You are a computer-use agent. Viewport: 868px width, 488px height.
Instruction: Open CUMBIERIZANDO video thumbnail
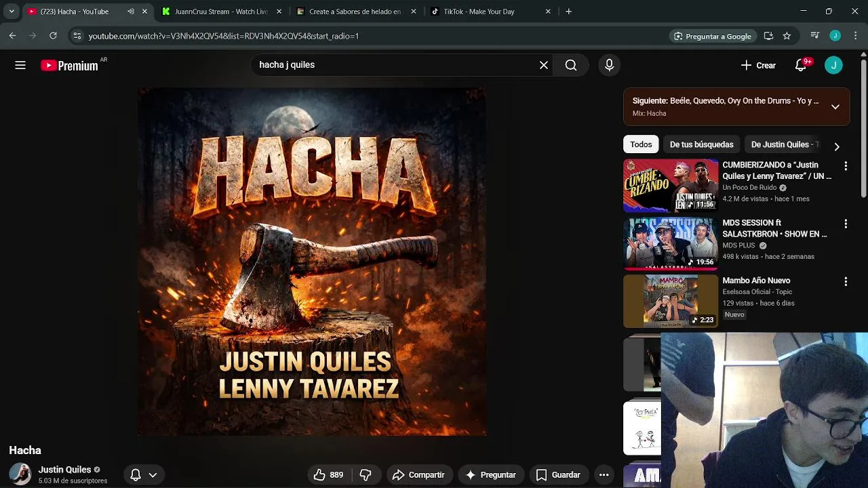(671, 186)
